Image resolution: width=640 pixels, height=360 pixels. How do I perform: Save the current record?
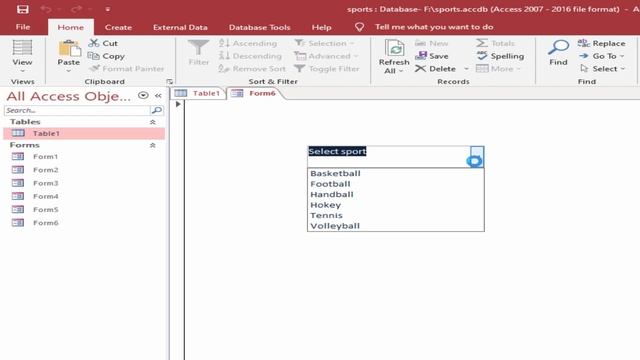tap(432, 56)
